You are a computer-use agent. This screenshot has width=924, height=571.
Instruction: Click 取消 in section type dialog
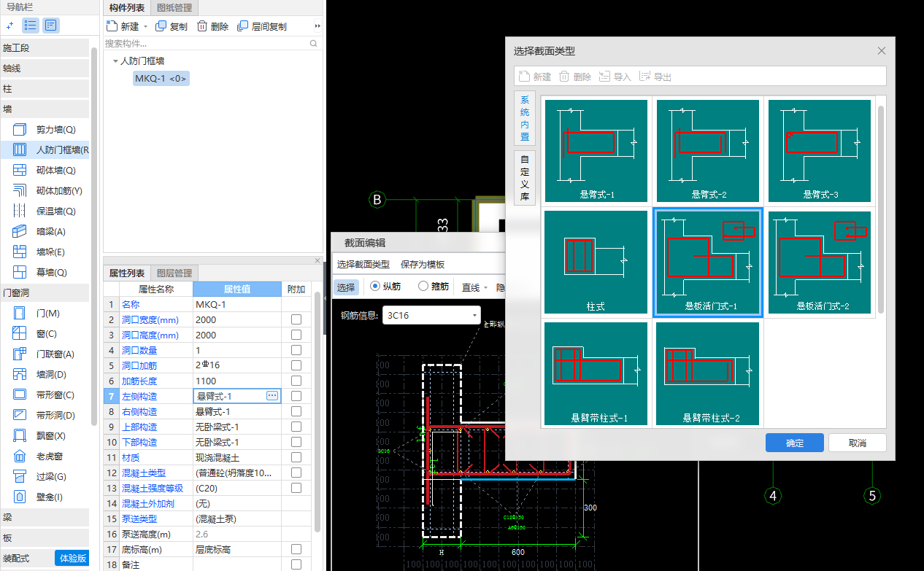(x=858, y=443)
